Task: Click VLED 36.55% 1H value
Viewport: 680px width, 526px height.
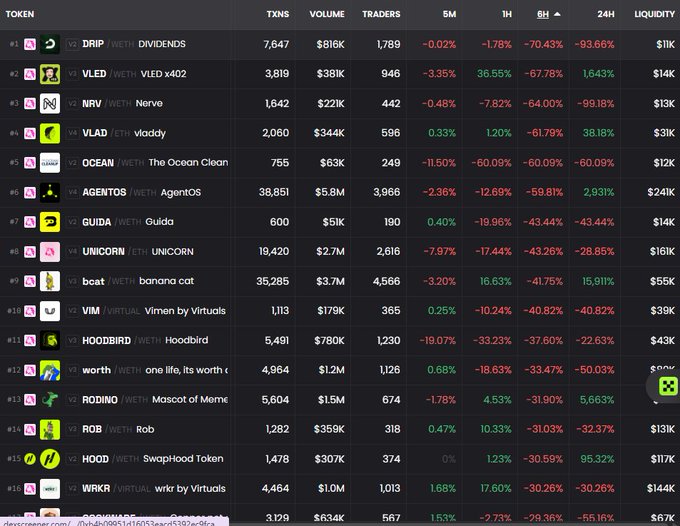Action: pos(494,74)
